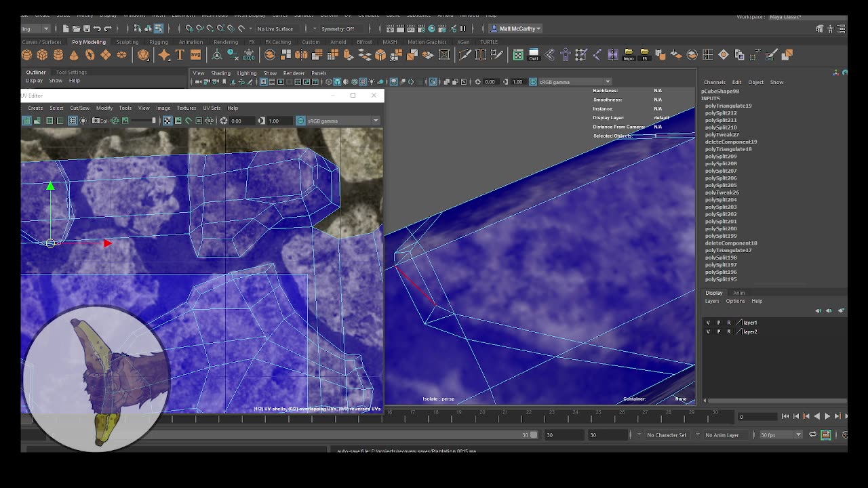The width and height of the screenshot is (868, 488).
Task: Click the ES folder shelf icon
Action: 644,55
